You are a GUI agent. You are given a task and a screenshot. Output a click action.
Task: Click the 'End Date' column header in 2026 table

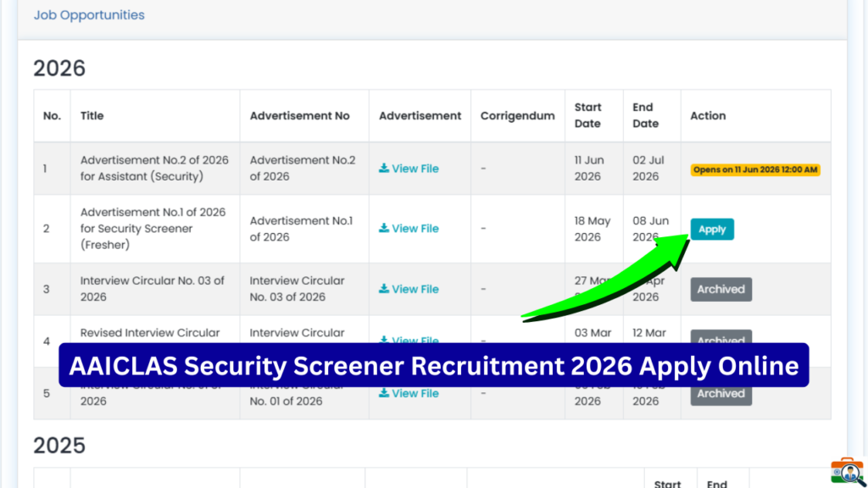tap(645, 115)
